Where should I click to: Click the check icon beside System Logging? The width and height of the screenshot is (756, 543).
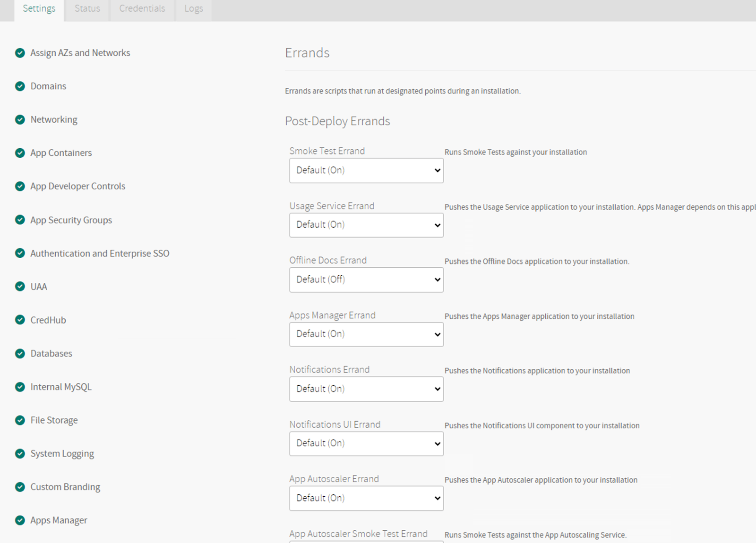coord(20,453)
